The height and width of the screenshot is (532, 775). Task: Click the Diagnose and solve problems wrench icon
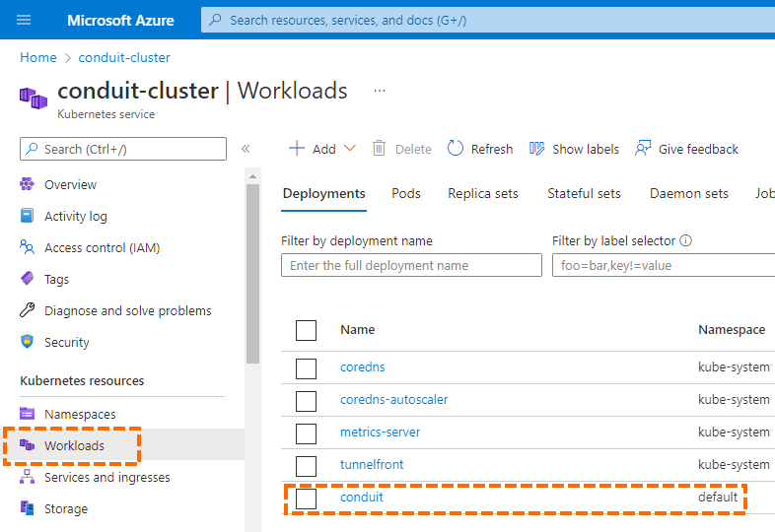pyautogui.click(x=27, y=309)
